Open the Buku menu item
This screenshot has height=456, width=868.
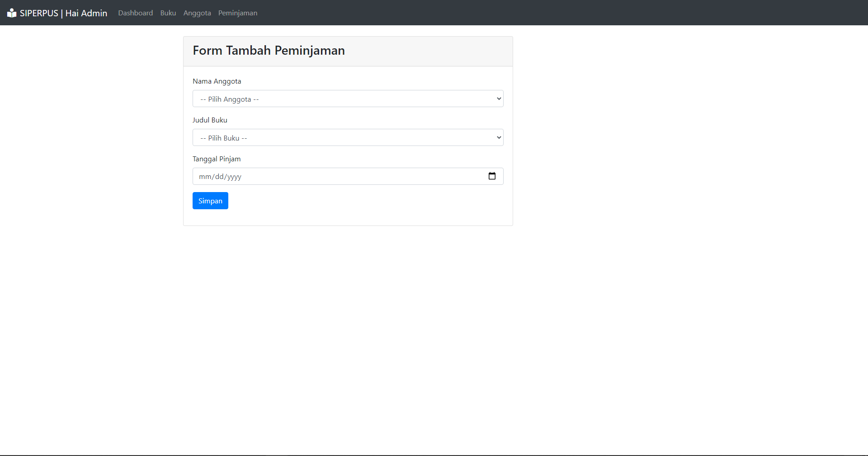coord(168,13)
